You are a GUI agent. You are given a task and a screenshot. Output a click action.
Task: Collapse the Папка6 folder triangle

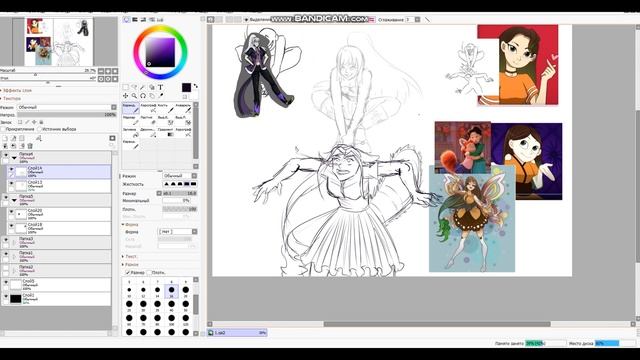point(14,158)
